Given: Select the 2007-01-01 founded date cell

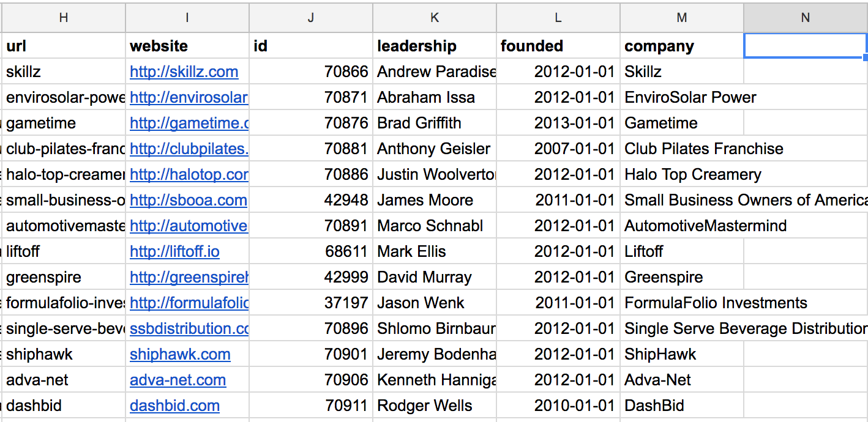Looking at the screenshot, I should [x=558, y=149].
